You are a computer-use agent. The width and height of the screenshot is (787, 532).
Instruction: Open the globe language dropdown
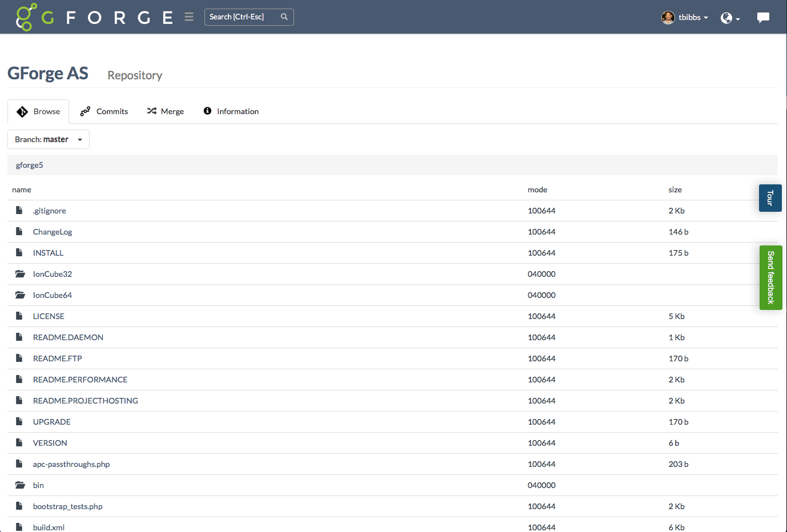coord(730,18)
